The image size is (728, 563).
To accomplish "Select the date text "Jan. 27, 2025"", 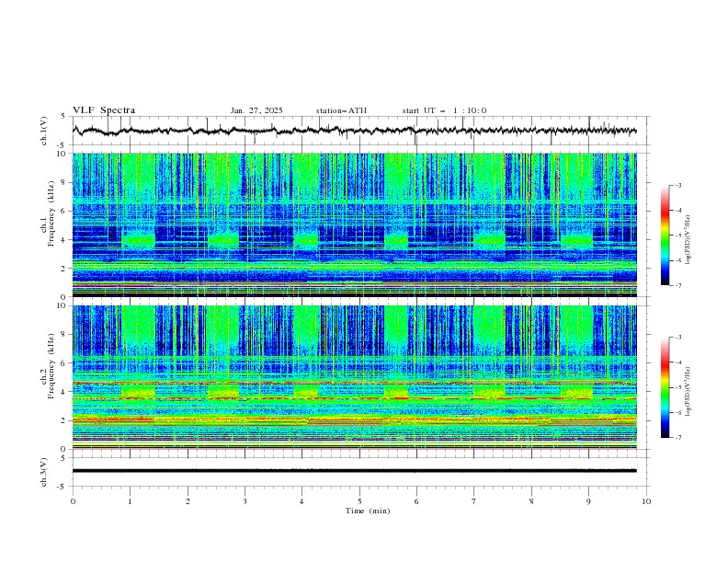I will point(256,110).
